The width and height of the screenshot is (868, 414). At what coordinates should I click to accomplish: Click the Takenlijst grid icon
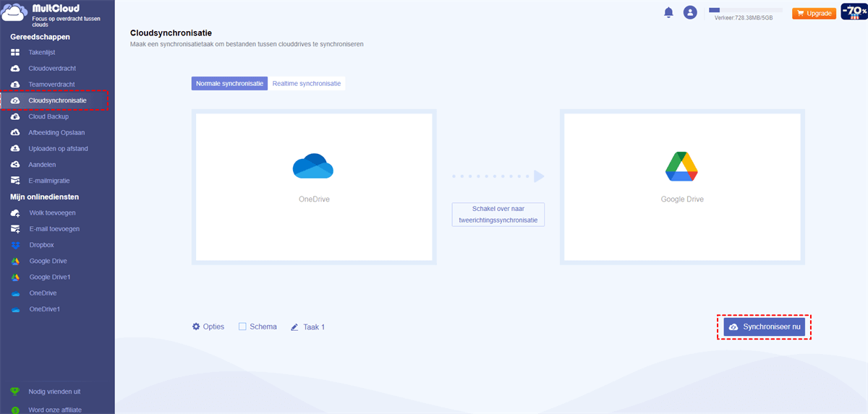pyautogui.click(x=15, y=53)
